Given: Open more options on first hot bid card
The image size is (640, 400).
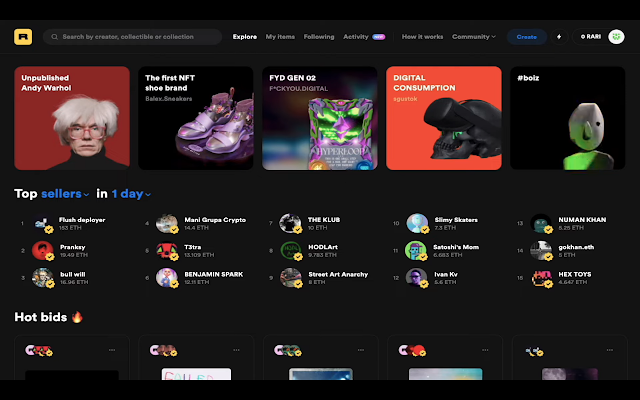Looking at the screenshot, I should tap(112, 350).
